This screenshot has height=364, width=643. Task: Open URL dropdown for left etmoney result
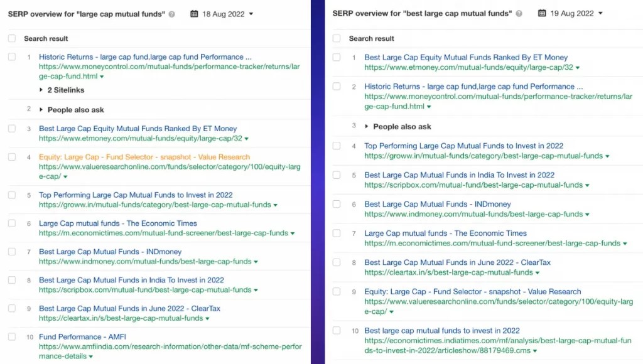click(x=246, y=139)
